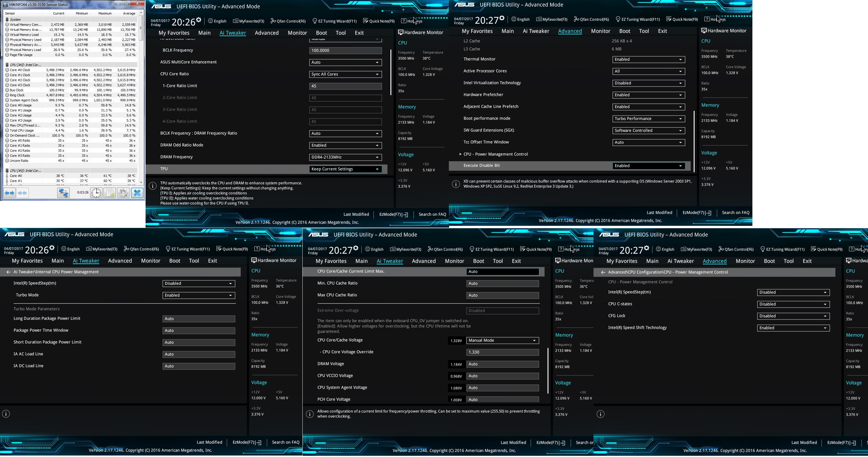Change the Intel Virtualization Technology dropdown
This screenshot has width=868, height=457.
[648, 83]
